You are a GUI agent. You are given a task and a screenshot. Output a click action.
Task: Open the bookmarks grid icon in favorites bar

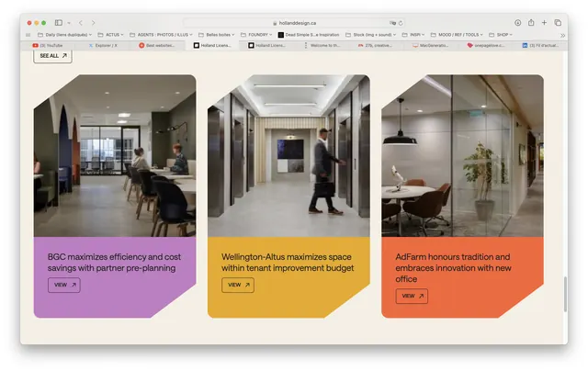click(x=28, y=35)
